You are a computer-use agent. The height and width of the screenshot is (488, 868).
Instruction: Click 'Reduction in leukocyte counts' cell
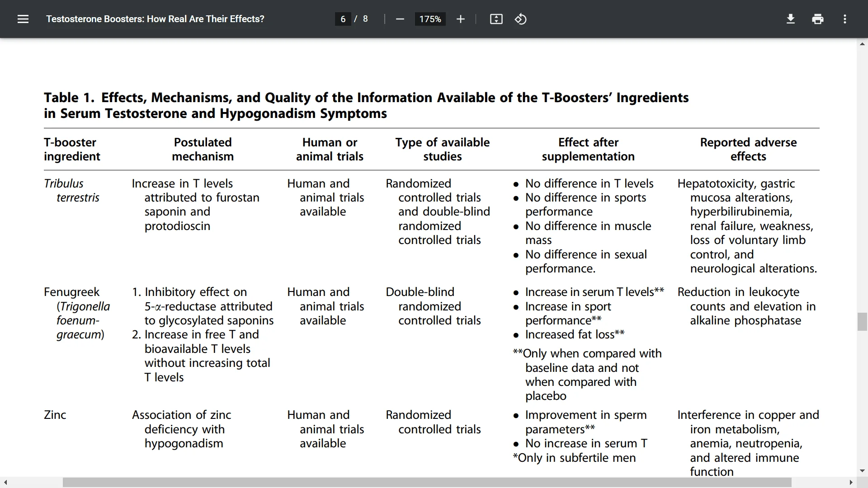coord(747,306)
